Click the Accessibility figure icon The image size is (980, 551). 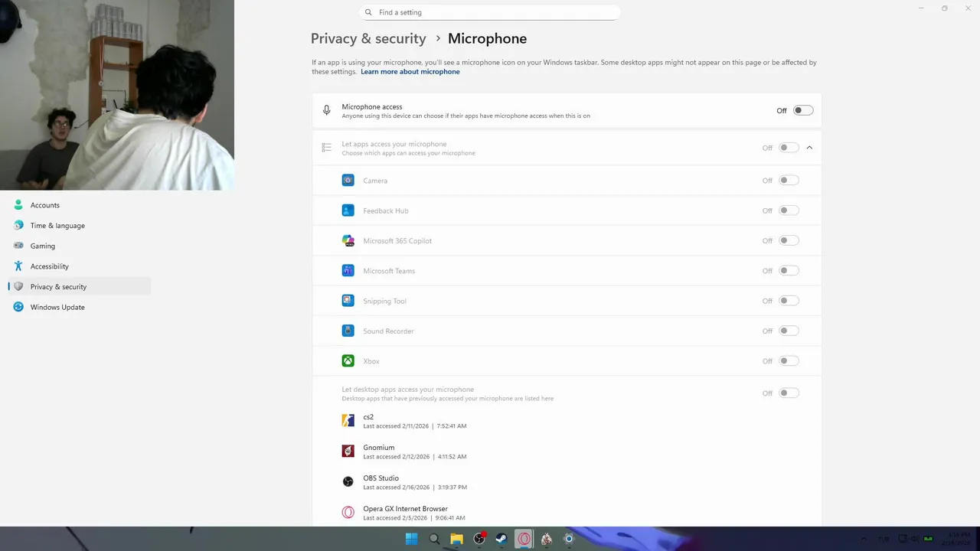[x=18, y=266]
